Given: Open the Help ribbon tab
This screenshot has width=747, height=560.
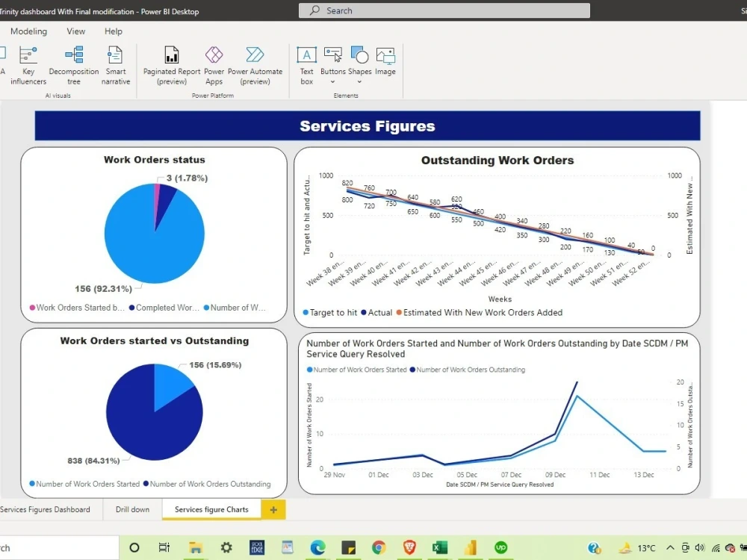Looking at the screenshot, I should click(x=114, y=31).
